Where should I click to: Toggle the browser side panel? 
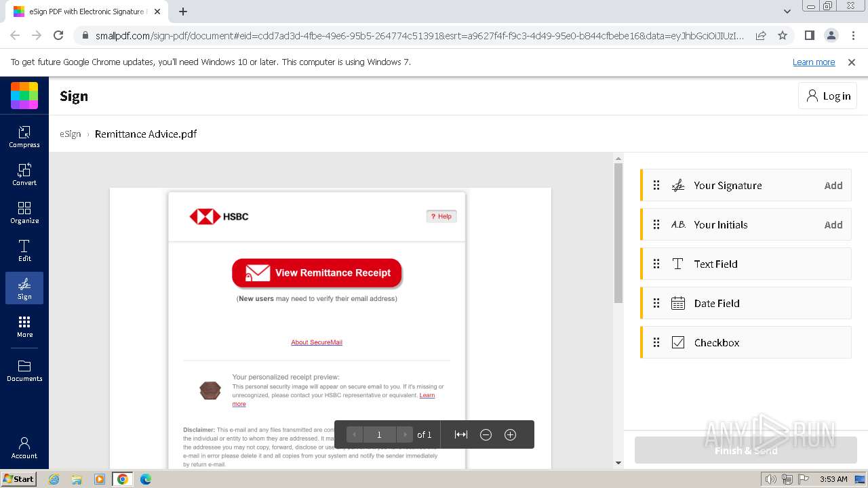click(x=809, y=35)
